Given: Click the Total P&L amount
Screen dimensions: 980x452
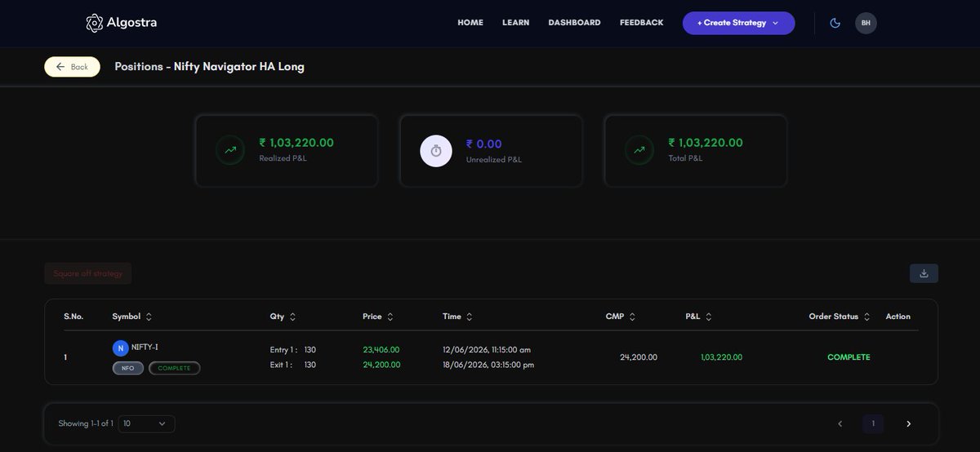Looking at the screenshot, I should pos(706,143).
